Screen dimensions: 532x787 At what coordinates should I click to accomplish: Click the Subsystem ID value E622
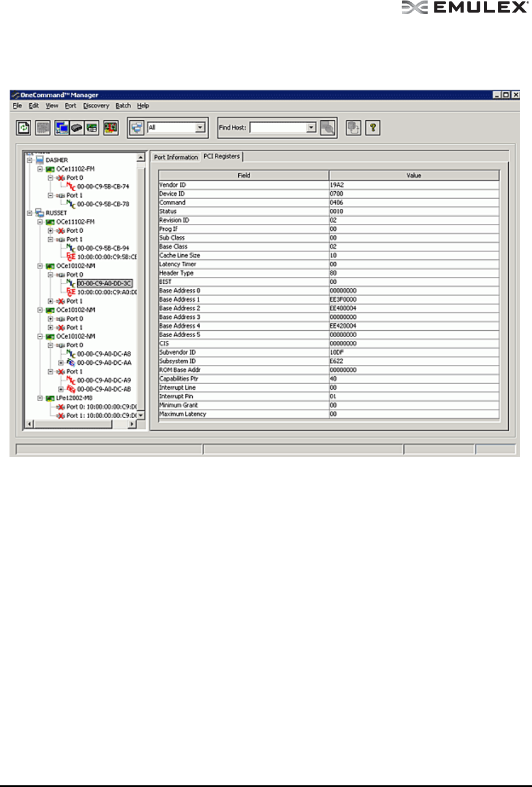pos(414,361)
